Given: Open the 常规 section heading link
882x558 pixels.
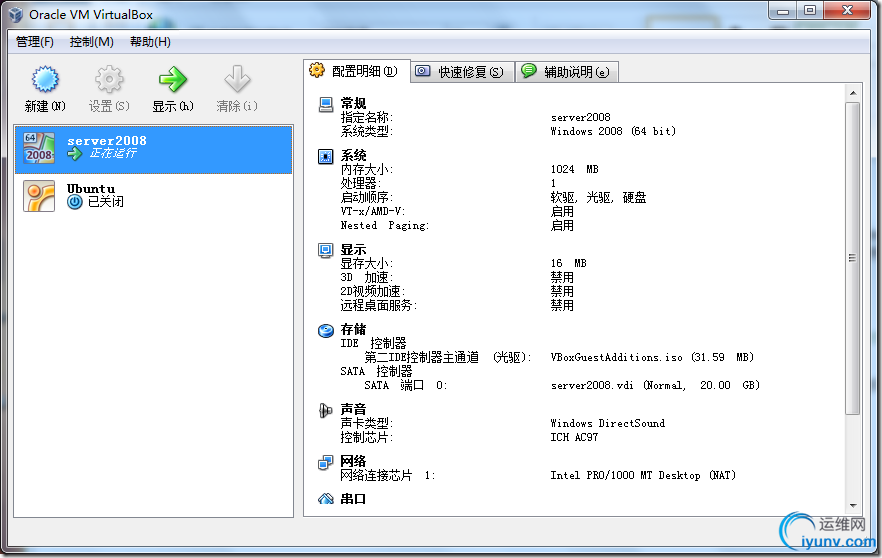Looking at the screenshot, I should click(353, 104).
